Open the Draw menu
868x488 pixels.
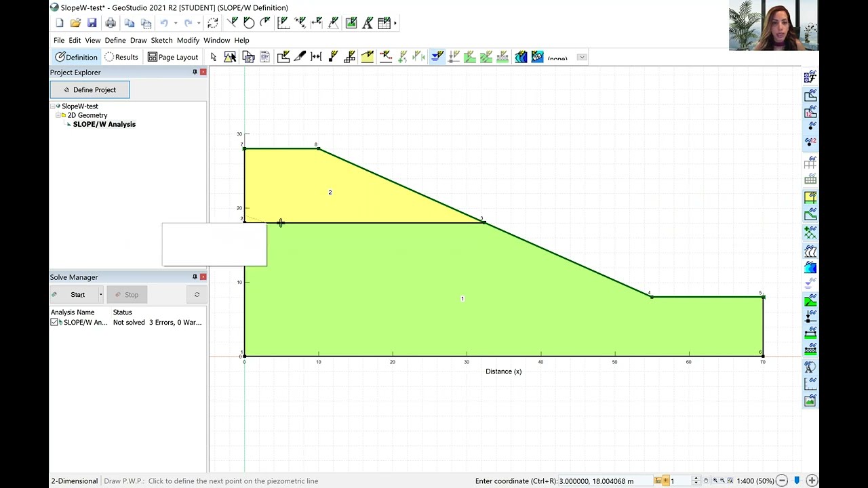click(138, 40)
